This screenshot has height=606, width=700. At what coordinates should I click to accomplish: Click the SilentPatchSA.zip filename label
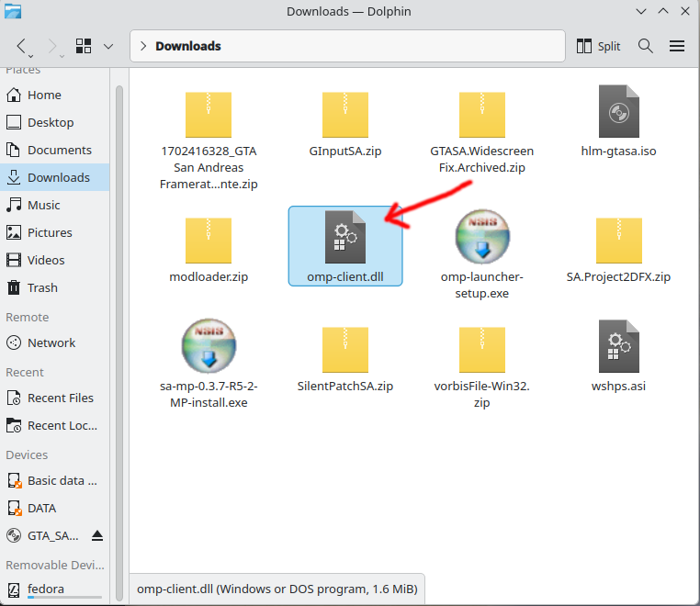point(345,386)
